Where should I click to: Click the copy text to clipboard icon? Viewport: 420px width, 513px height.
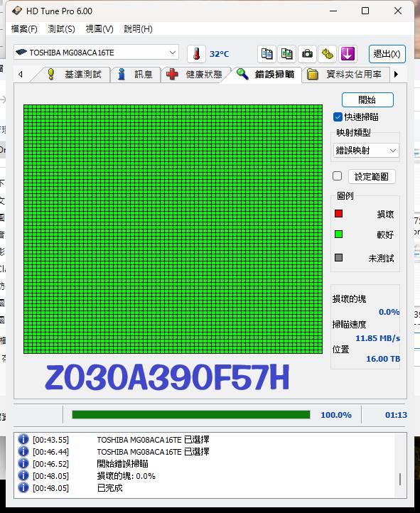click(x=266, y=54)
